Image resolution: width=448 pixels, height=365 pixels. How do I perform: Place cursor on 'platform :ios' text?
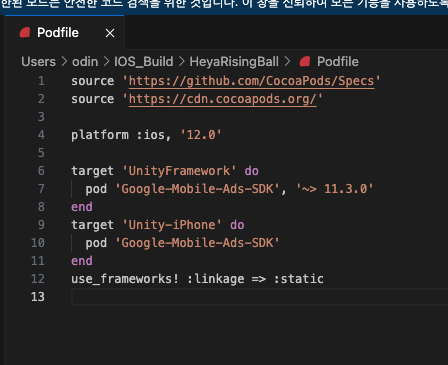118,135
